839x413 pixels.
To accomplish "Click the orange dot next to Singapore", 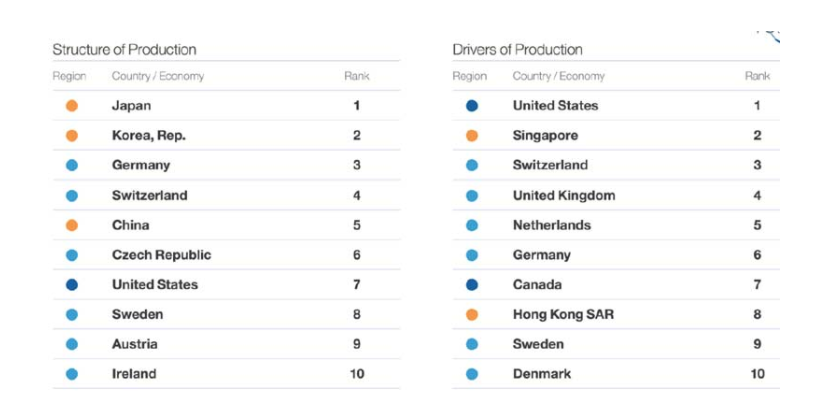I will tap(472, 136).
